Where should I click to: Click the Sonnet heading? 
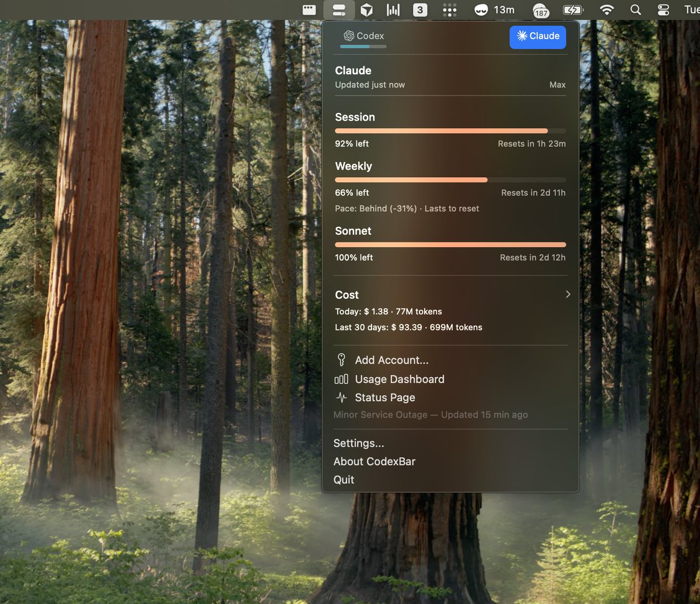[353, 231]
